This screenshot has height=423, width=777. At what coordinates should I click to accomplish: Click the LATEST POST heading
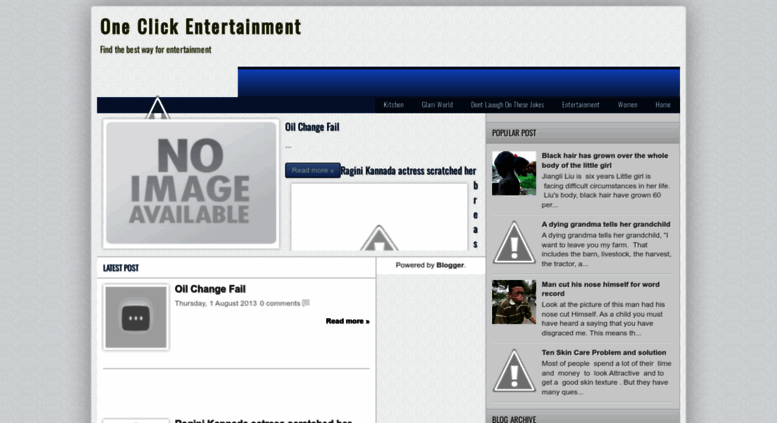121,268
